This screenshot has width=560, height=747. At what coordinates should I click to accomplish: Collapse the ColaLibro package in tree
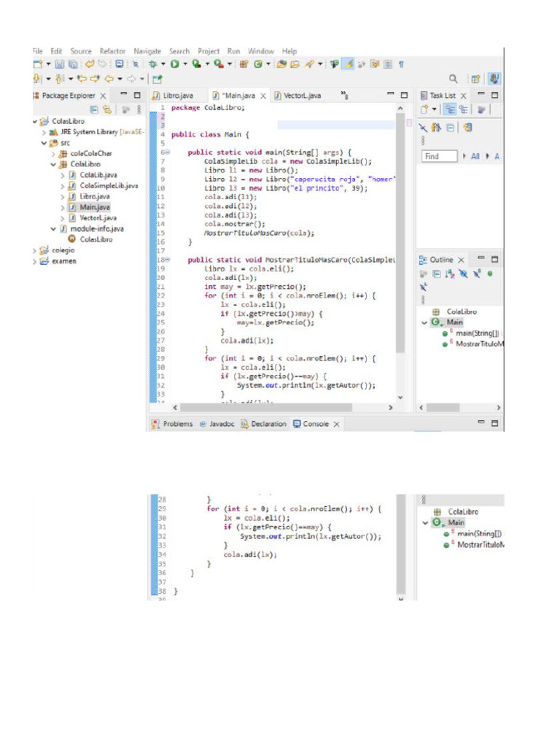53,165
